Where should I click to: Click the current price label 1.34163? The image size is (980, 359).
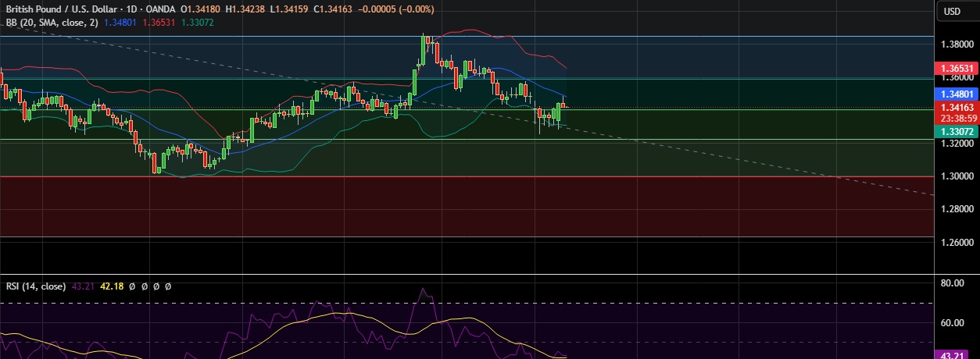point(957,107)
